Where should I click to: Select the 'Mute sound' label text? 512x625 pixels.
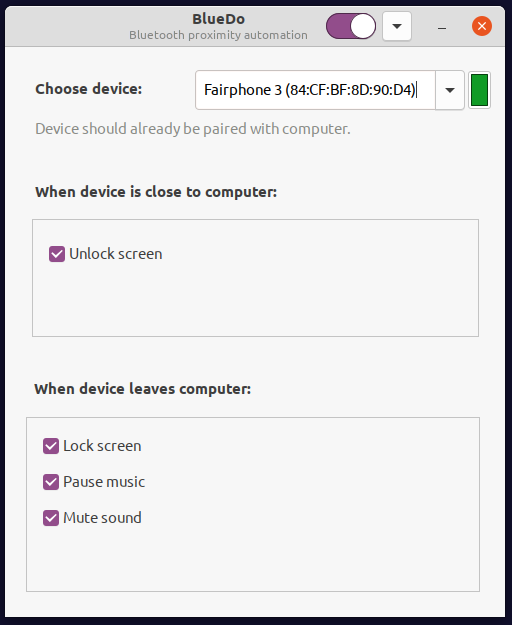[x=102, y=518]
